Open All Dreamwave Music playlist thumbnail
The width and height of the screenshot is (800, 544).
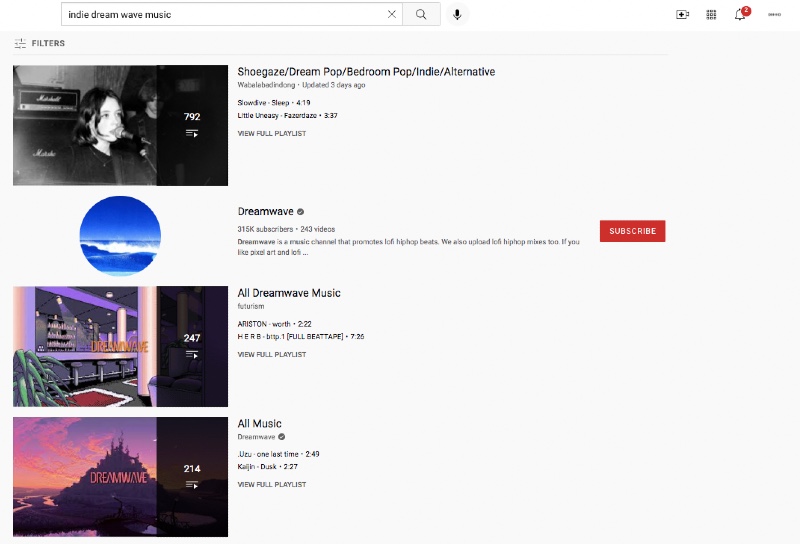click(x=120, y=347)
